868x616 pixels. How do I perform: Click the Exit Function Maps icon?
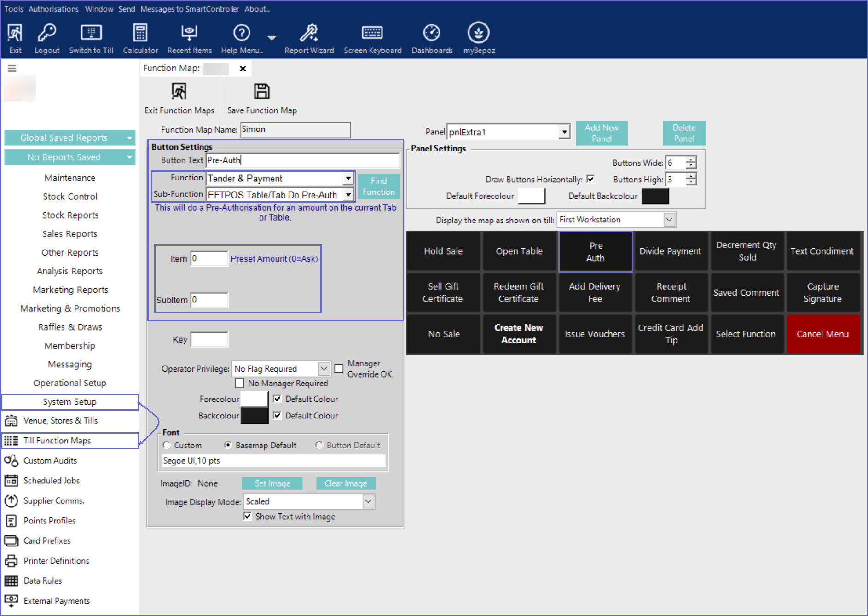(x=179, y=92)
